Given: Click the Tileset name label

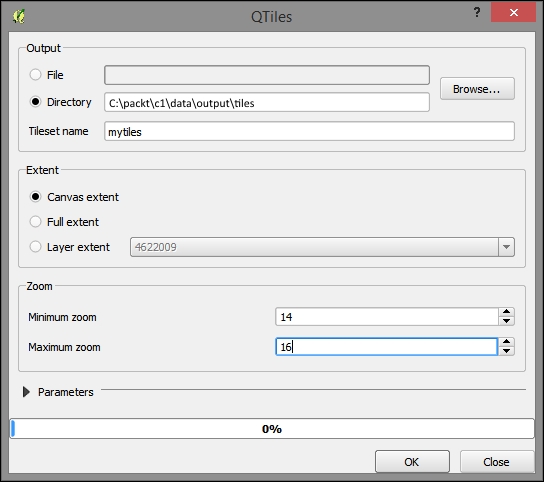Looking at the screenshot, I should pos(58,131).
